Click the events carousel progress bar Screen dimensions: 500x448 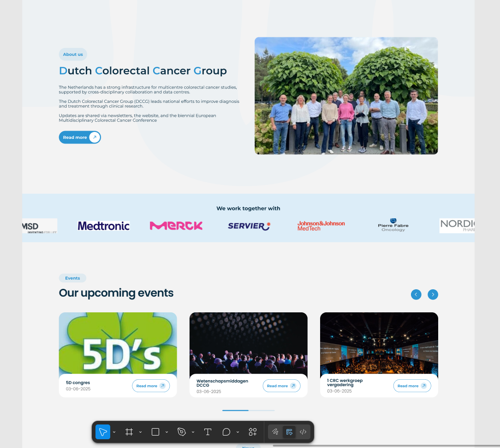pos(248,410)
